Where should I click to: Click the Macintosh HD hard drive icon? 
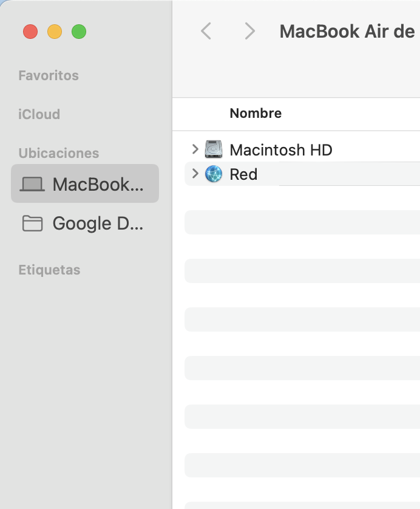(x=214, y=149)
